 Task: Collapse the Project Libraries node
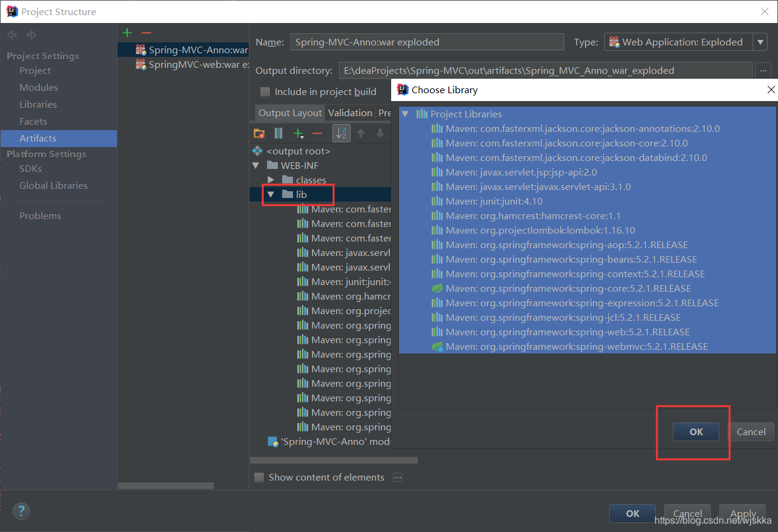coord(405,114)
